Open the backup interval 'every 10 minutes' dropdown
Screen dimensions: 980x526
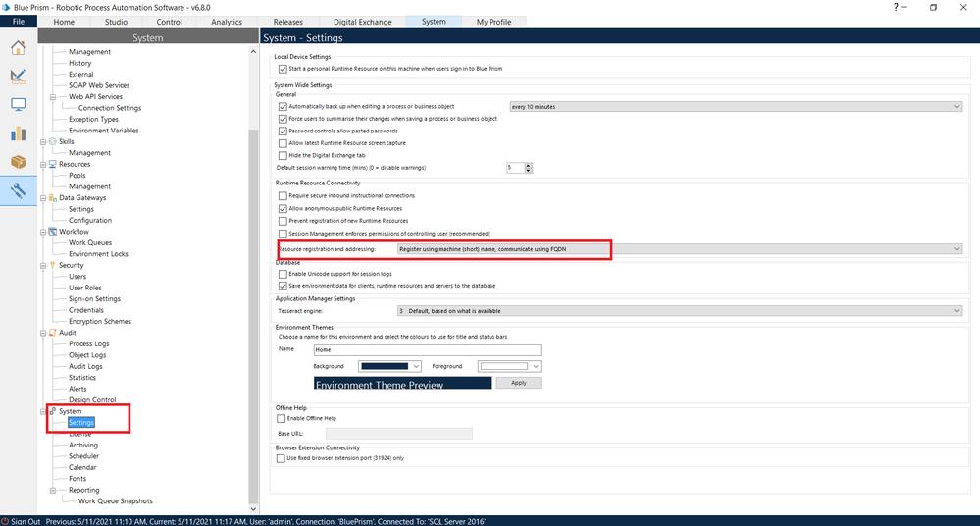(736, 107)
